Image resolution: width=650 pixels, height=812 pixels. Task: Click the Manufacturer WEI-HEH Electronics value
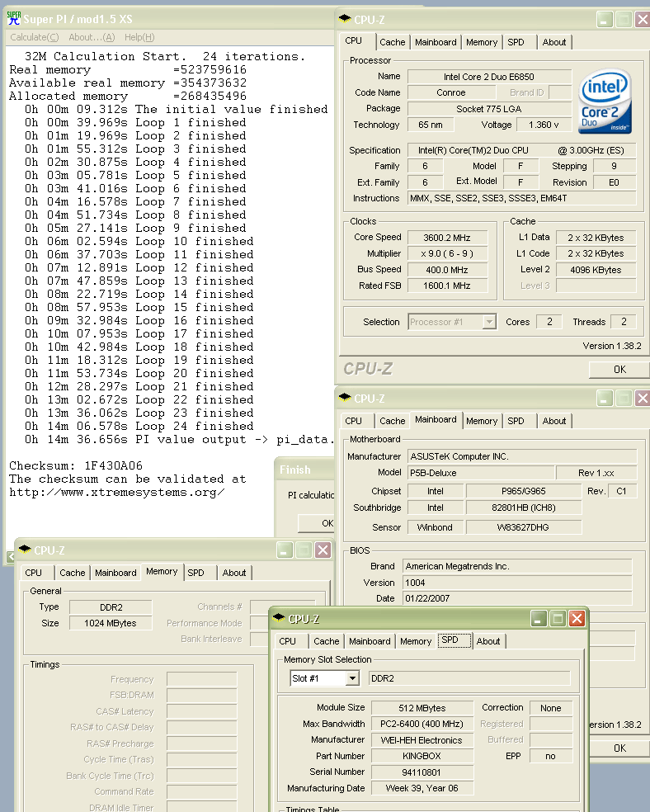(422, 740)
